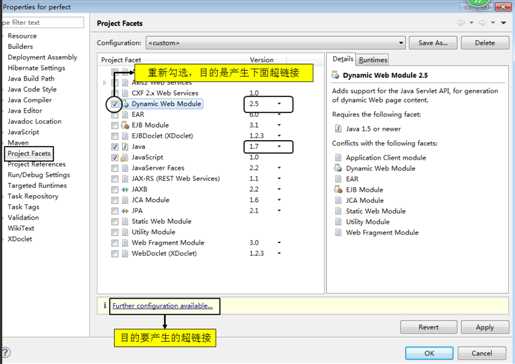Click the info icon beside Further configuration
Image resolution: width=515 pixels, height=364 pixels.
pos(104,305)
